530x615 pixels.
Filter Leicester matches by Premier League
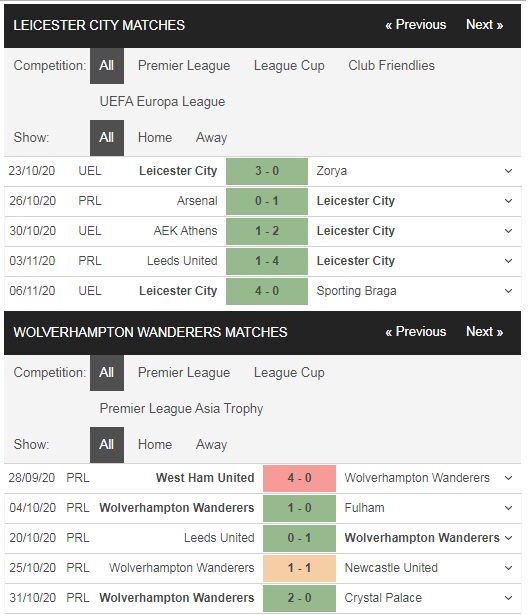(x=184, y=66)
